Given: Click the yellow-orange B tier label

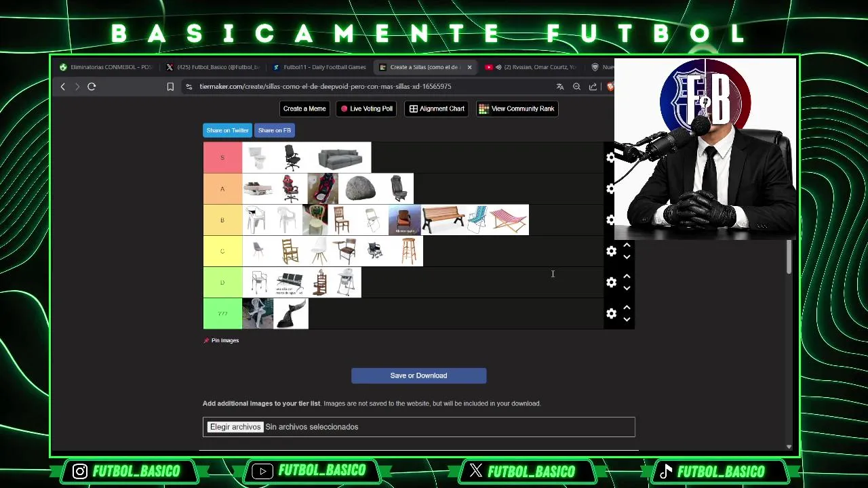Looking at the screenshot, I should (222, 220).
